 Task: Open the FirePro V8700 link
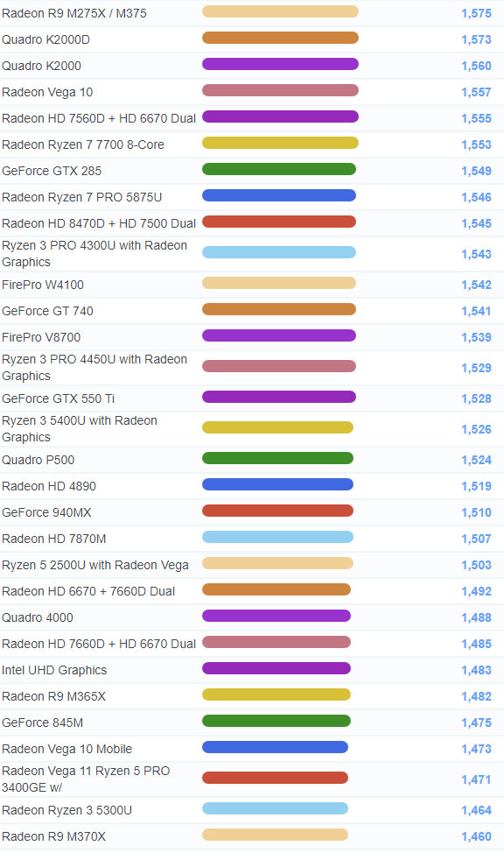[41, 337]
